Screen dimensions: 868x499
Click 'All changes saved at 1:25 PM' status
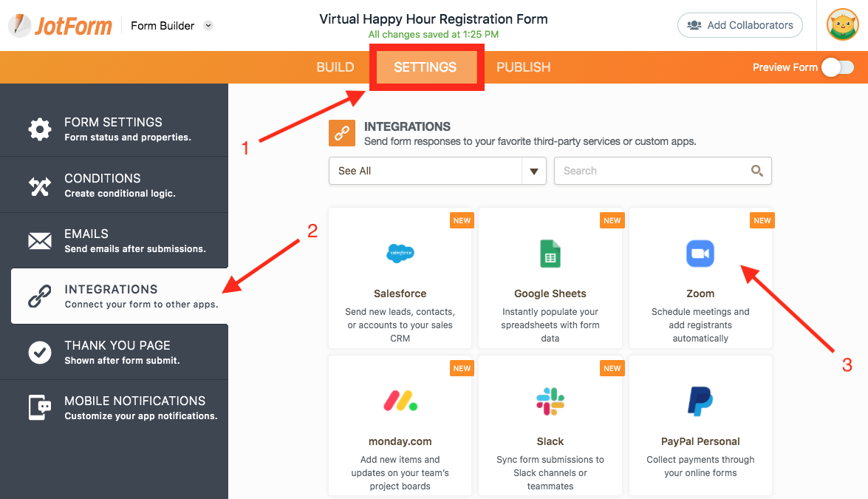point(434,34)
